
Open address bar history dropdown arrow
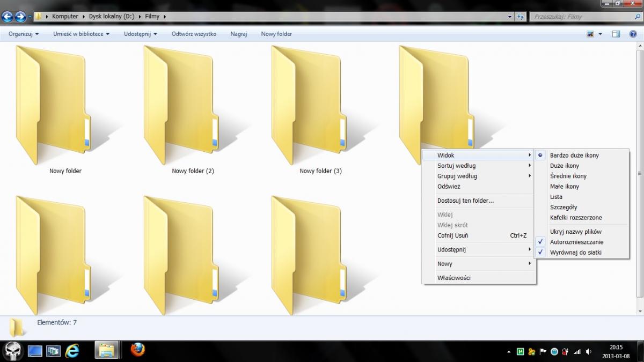pos(509,17)
